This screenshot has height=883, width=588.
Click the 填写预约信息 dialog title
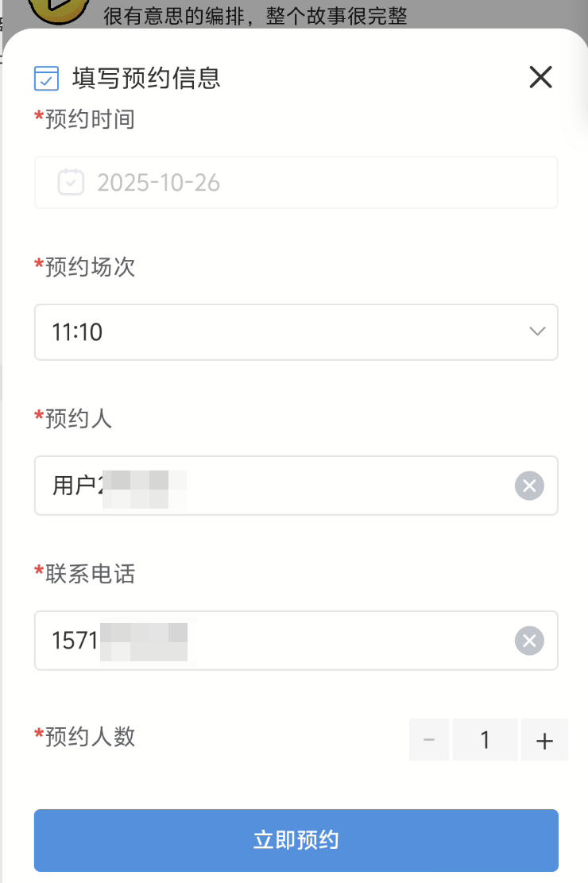click(x=146, y=78)
